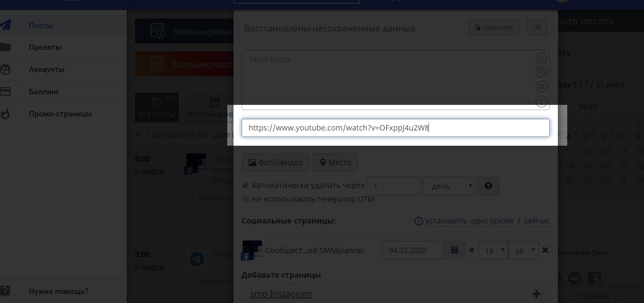Open the minutes dropdown showing 38
The image size is (644, 303).
[x=523, y=250]
